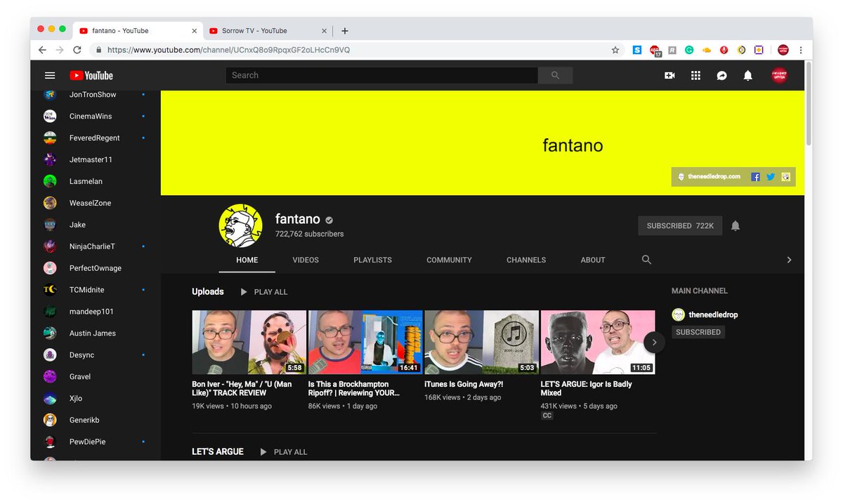Click the Grammarly extension icon
The width and height of the screenshot is (843, 504).
(690, 50)
